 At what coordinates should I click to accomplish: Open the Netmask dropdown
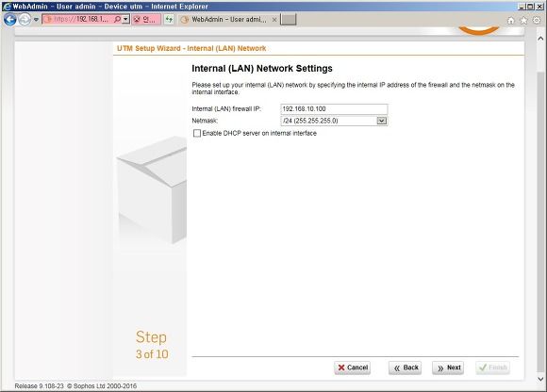pyautogui.click(x=334, y=121)
